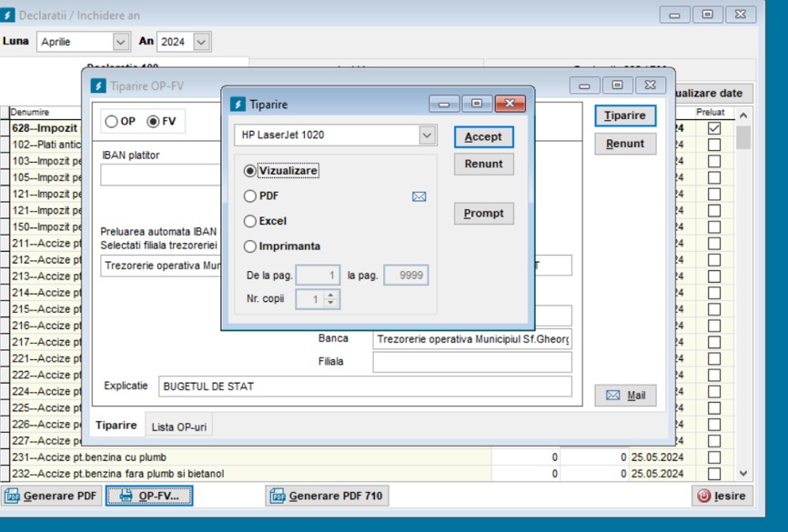Click the Denumire column header
The width and height of the screenshot is (788, 532).
45,112
